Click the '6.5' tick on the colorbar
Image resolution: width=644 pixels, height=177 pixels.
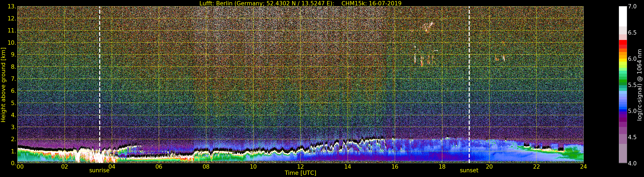pyautogui.click(x=632, y=33)
